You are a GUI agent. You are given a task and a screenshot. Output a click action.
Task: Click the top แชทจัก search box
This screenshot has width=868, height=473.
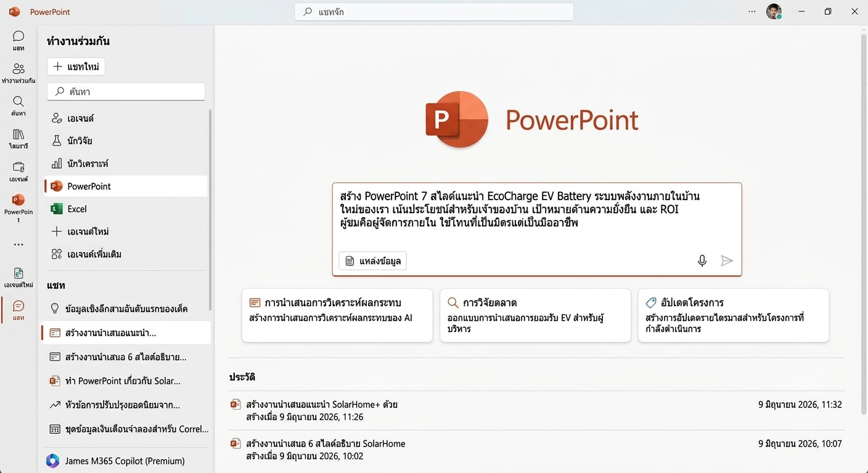[x=434, y=12]
